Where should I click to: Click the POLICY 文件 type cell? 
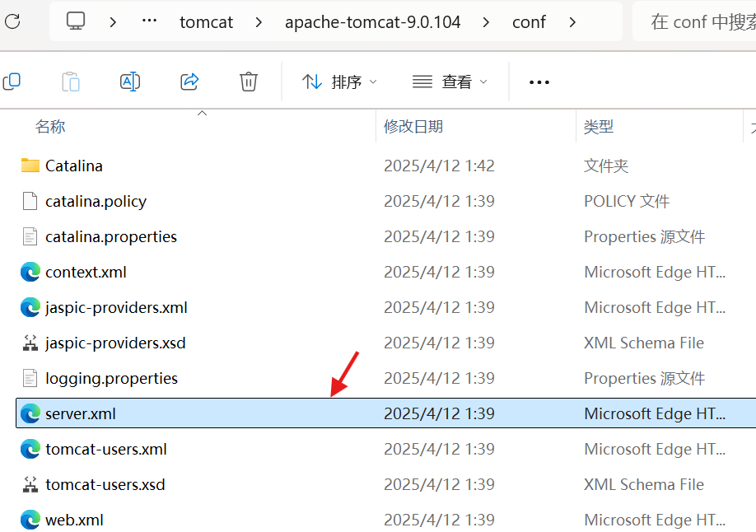tap(627, 201)
